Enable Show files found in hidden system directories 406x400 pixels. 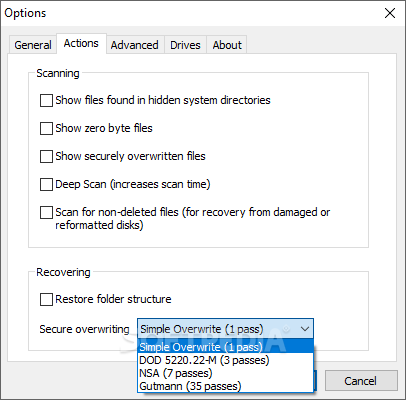click(x=46, y=100)
